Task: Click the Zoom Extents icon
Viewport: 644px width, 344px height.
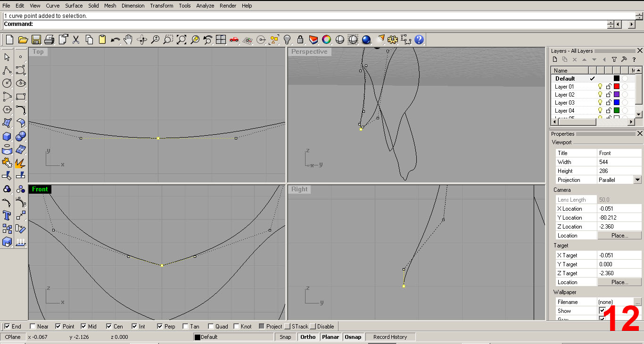Action: [x=182, y=40]
